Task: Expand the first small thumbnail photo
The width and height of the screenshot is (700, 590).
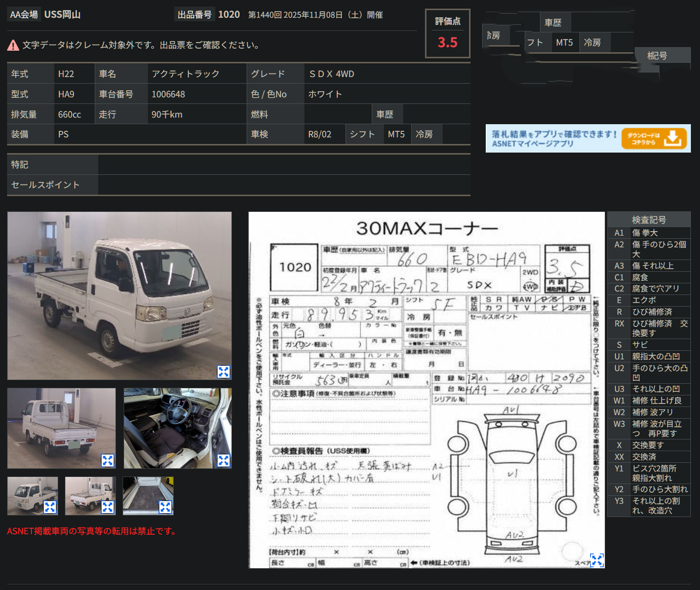Action: 50,507
